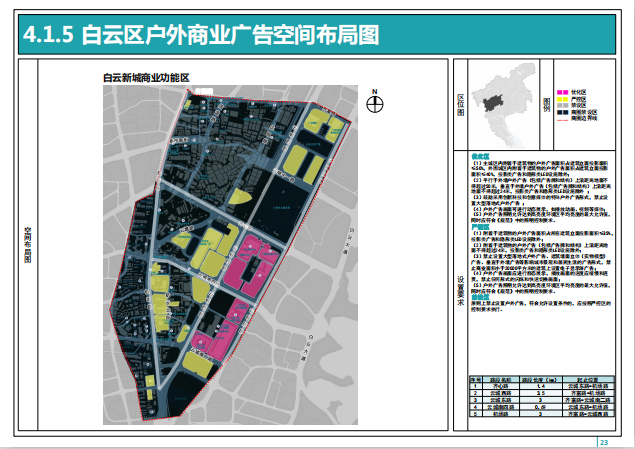Select the yellow legend swatch
This screenshot has height=449, width=635.
point(563,99)
